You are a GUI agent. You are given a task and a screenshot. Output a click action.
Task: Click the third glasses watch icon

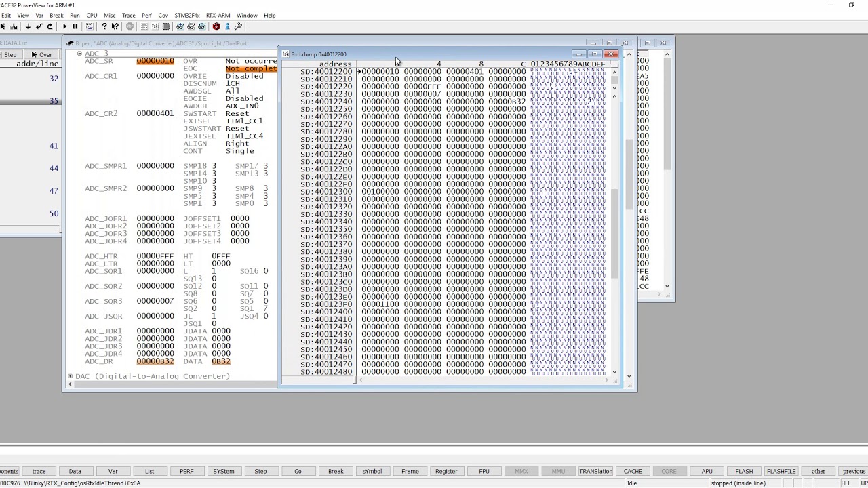(x=201, y=26)
